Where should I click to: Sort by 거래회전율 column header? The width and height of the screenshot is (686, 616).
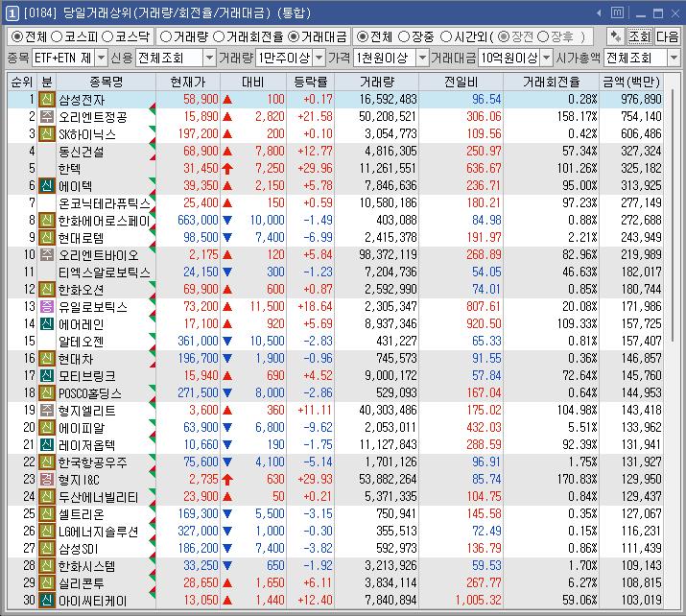552,82
